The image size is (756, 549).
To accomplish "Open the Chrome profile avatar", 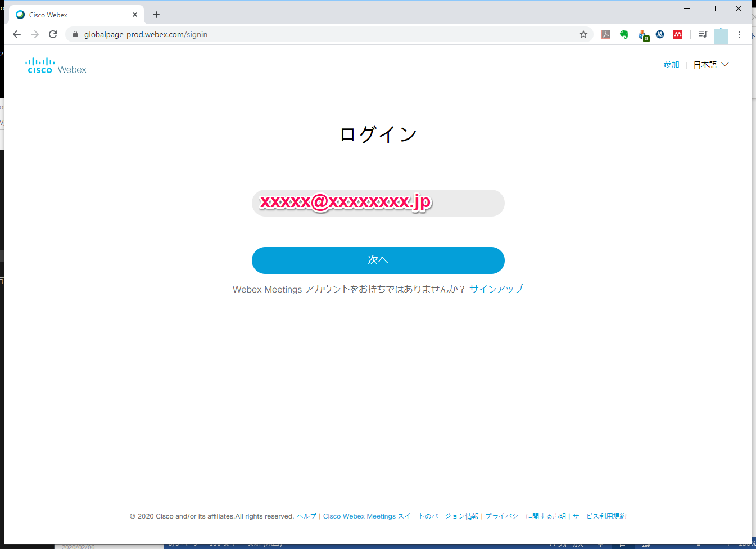I will tap(721, 35).
